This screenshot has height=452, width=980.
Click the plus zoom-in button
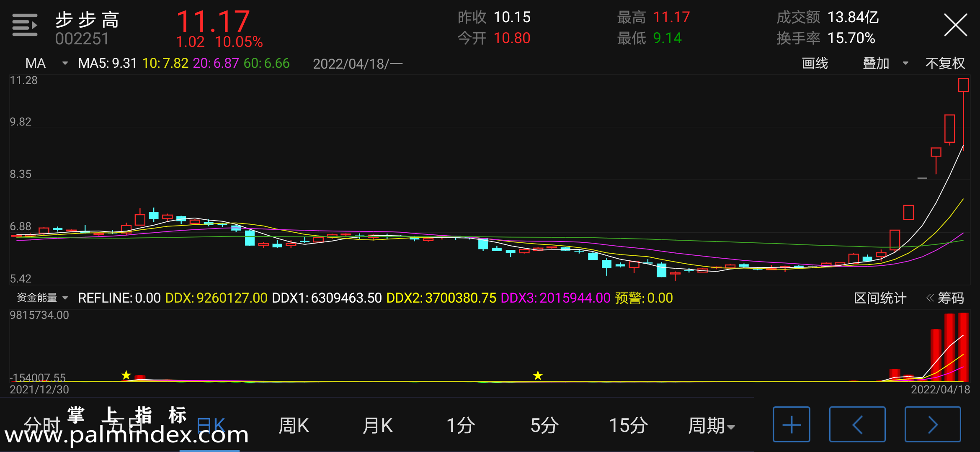(x=791, y=424)
